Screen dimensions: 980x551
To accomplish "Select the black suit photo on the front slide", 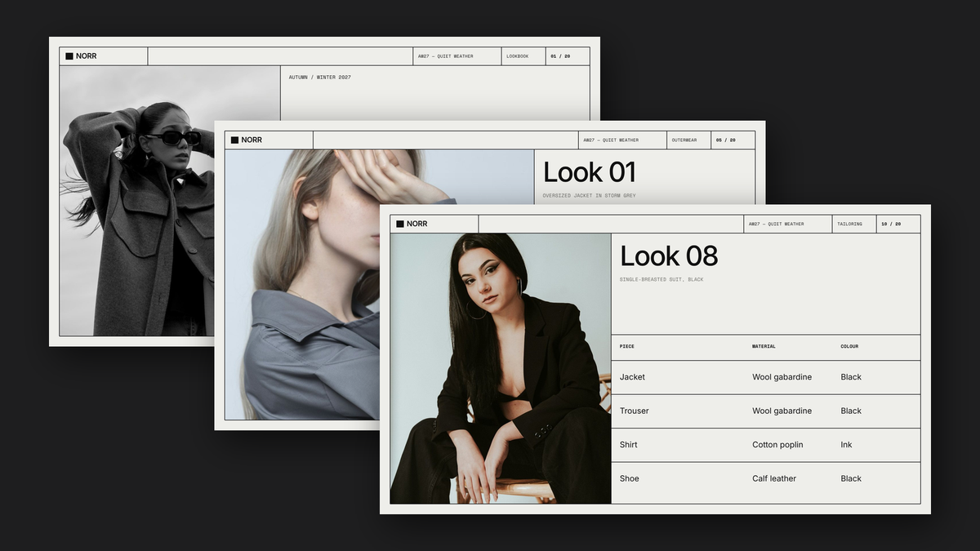I will [x=501, y=368].
